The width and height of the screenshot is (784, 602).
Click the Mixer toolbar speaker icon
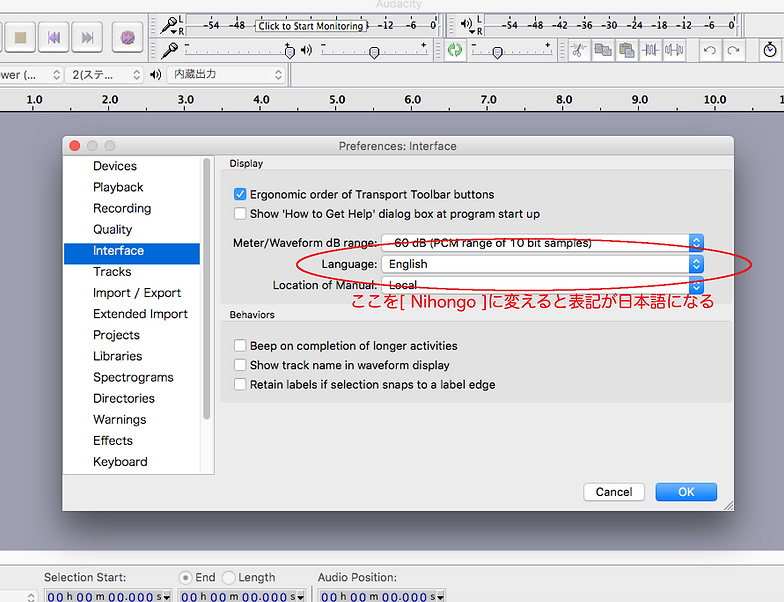[306, 50]
